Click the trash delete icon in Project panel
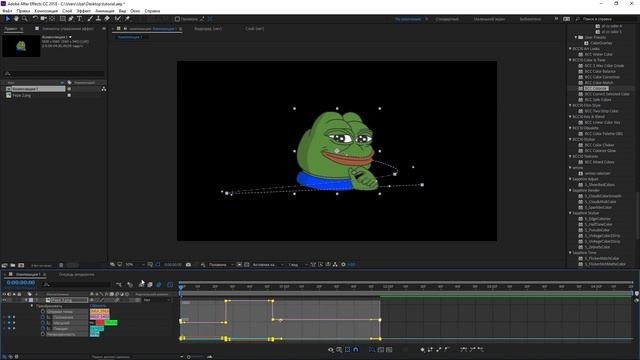This screenshot has width=640, height=360. point(61,265)
